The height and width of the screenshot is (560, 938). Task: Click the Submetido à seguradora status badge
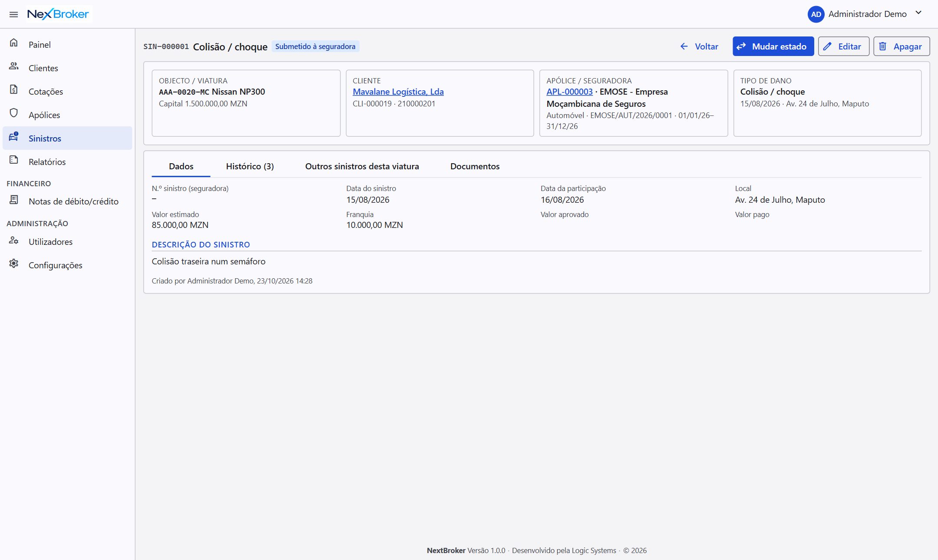(x=315, y=46)
